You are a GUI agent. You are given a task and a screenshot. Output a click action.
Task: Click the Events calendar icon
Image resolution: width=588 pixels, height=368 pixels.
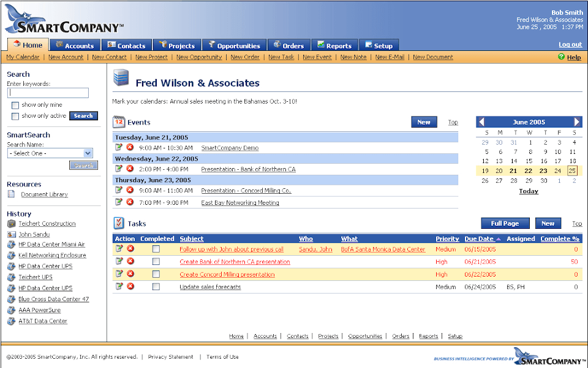[x=119, y=122]
